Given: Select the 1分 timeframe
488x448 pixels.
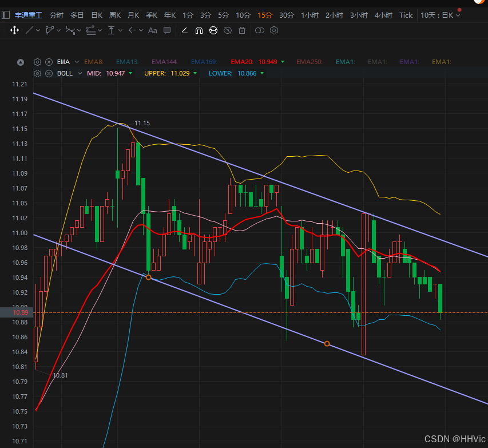Looking at the screenshot, I should [188, 15].
